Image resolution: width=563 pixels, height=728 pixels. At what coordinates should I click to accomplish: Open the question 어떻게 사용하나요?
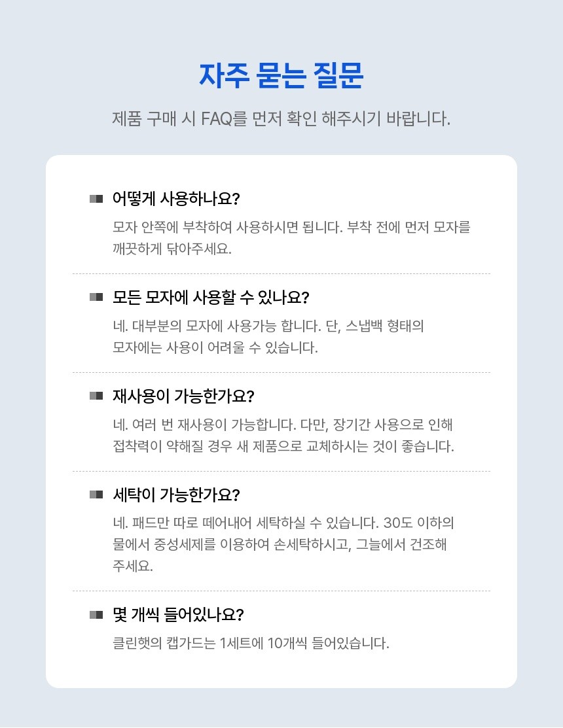tap(176, 199)
